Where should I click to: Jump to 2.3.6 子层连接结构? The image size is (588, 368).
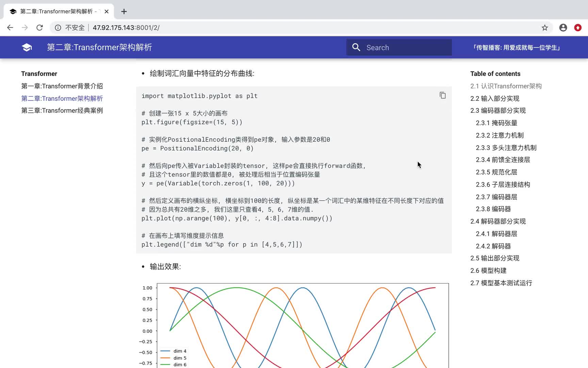click(503, 184)
